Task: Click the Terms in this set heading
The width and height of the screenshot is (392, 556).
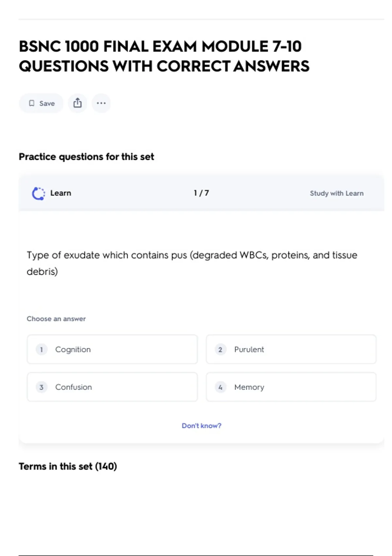Action: [x=68, y=466]
